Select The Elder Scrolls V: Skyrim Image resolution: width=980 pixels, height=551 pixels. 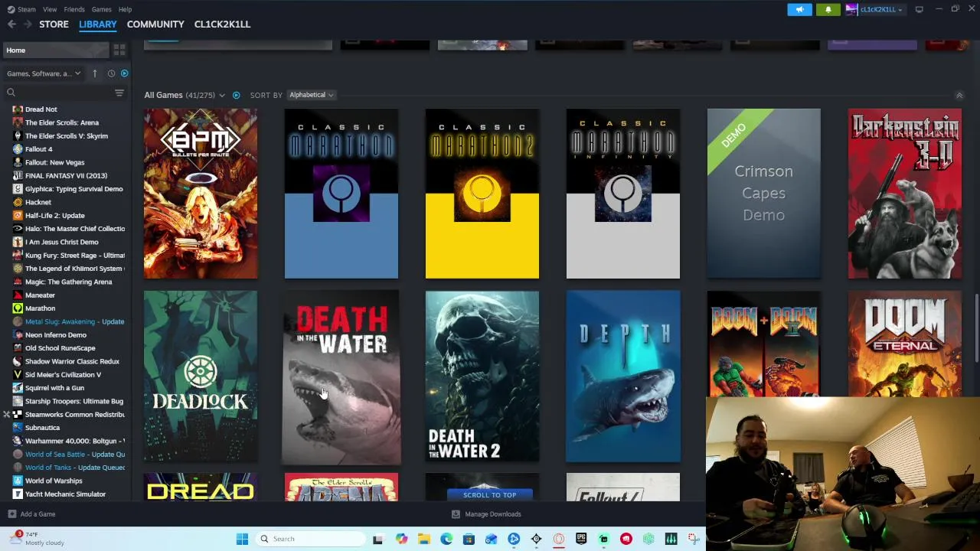point(64,136)
